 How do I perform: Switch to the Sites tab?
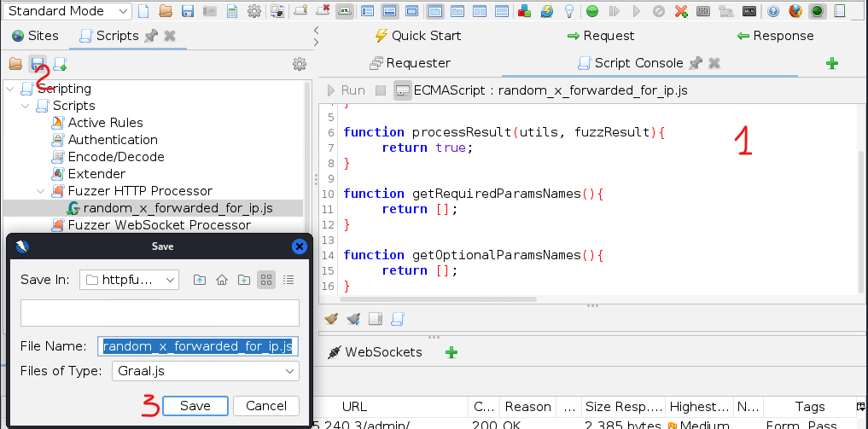35,36
